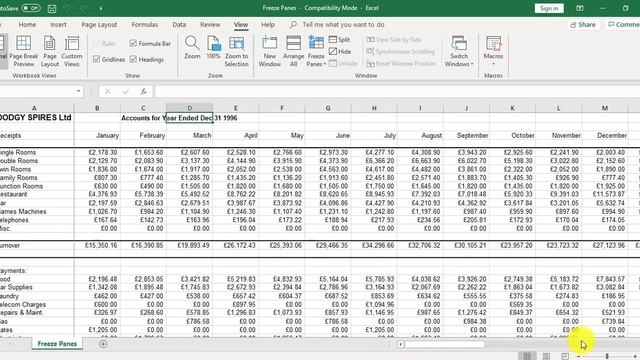The width and height of the screenshot is (640, 360).
Task: Open the Review tab
Action: click(210, 25)
